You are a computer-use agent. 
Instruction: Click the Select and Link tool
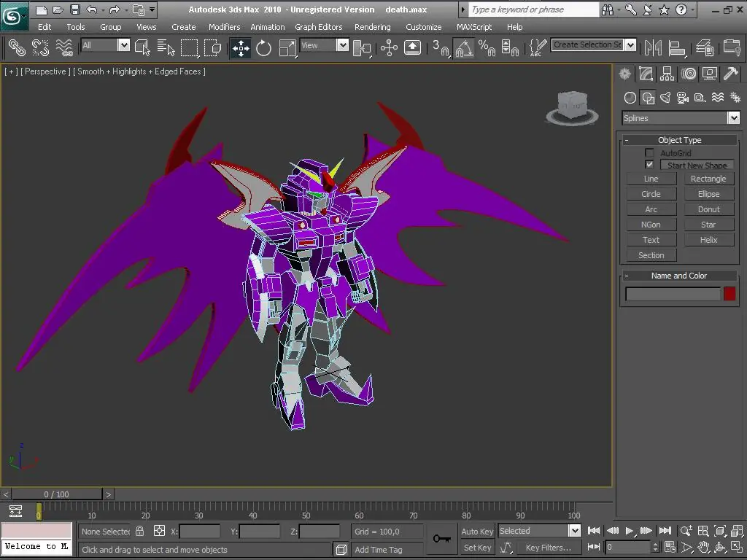(x=17, y=47)
